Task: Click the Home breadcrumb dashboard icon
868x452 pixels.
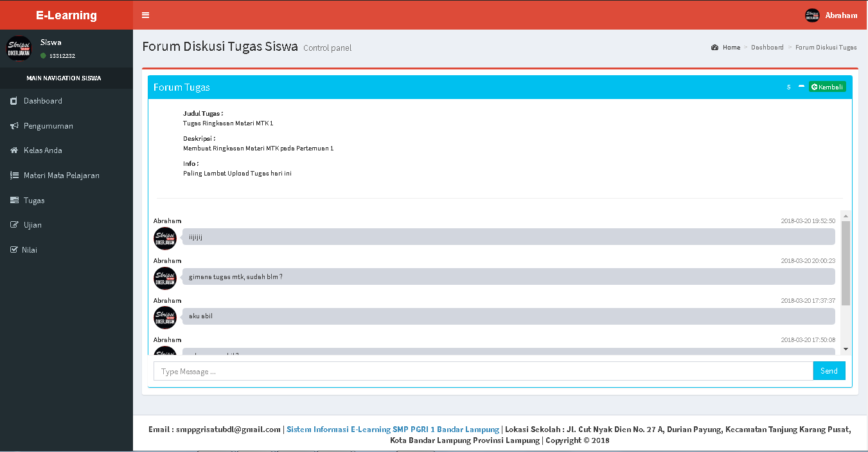Action: (715, 48)
